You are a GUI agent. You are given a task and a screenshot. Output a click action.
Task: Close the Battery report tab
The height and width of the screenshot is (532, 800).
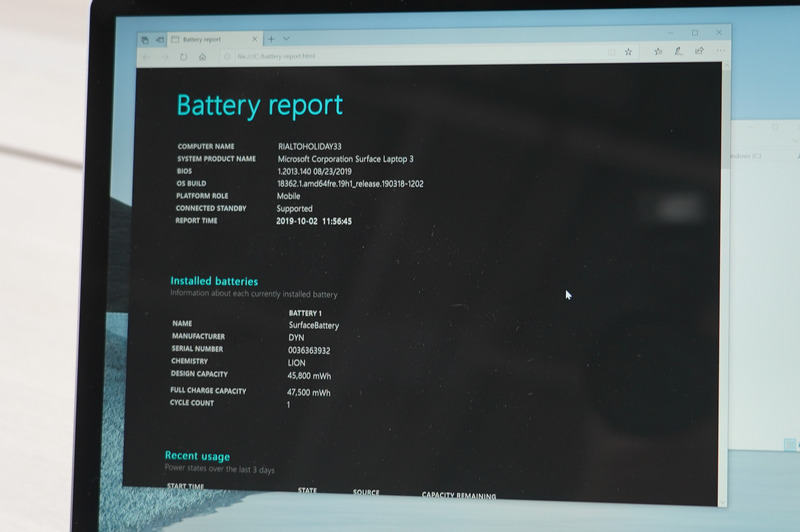255,39
